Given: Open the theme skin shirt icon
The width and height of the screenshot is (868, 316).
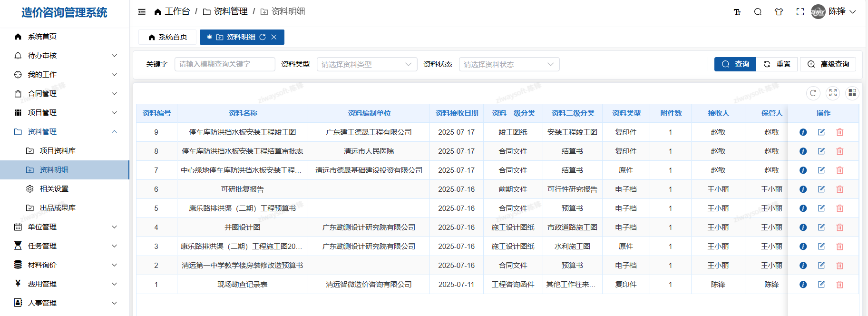Looking at the screenshot, I should [x=779, y=12].
